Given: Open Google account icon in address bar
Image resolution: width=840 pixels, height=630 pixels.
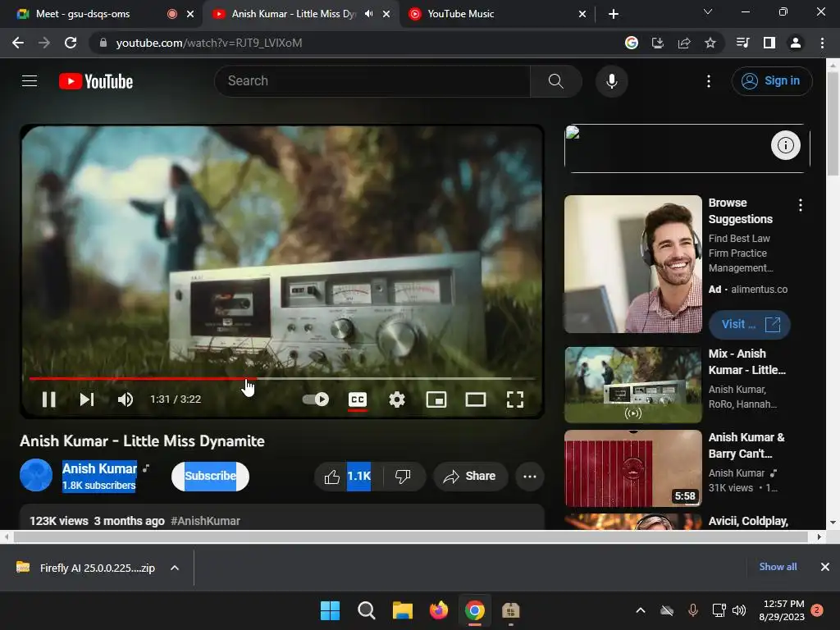Looking at the screenshot, I should click(631, 43).
